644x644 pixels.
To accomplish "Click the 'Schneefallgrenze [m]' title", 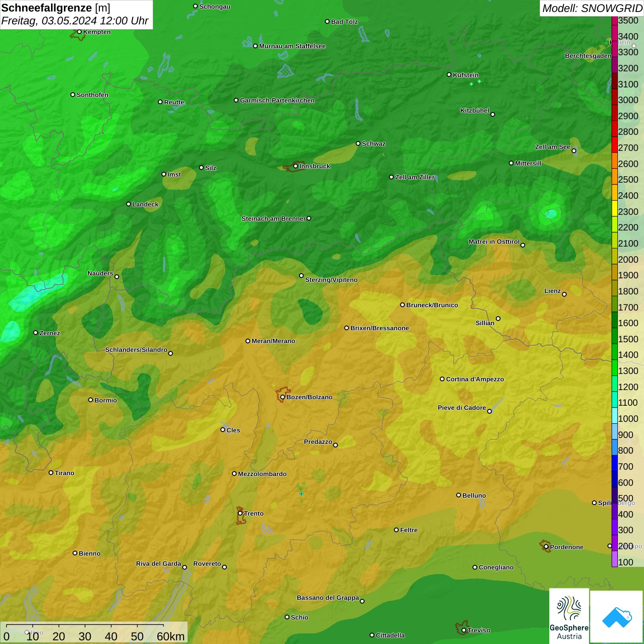I will point(56,8).
